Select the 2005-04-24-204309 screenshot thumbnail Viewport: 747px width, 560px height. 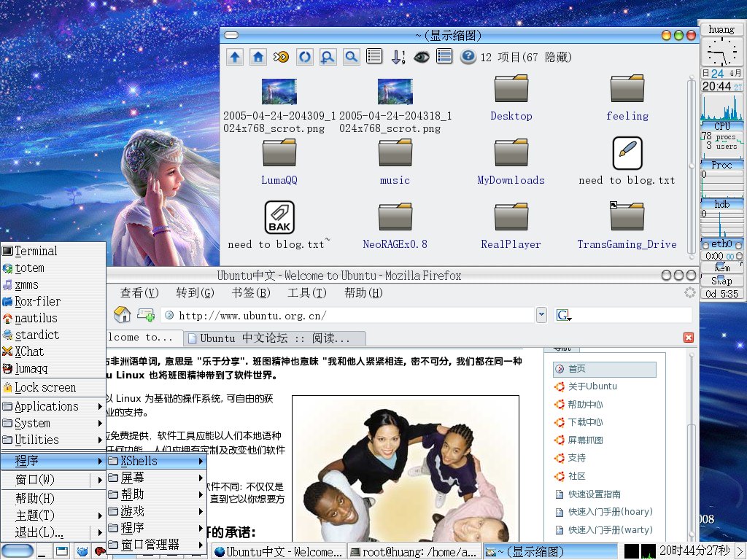tap(279, 106)
